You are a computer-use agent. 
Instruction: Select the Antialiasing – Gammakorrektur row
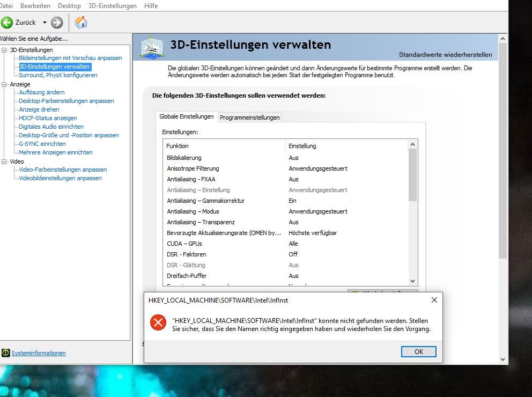point(286,201)
